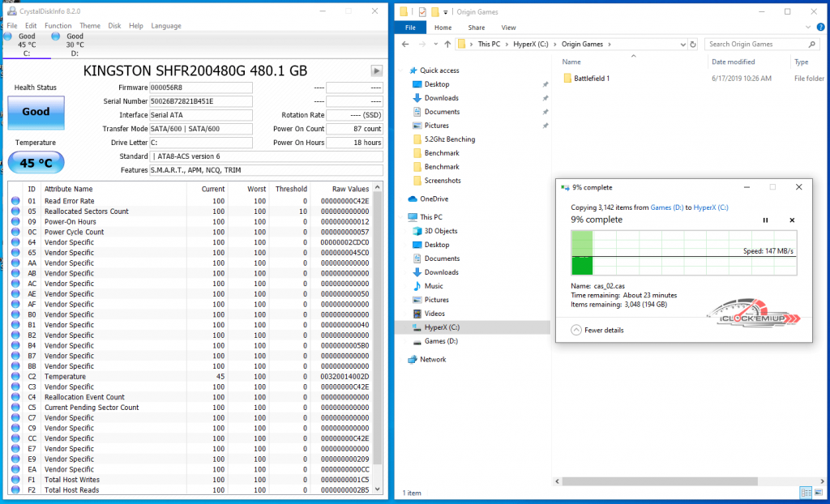The image size is (830, 504).
Task: Click the Games (D:) source link
Action: pos(666,207)
